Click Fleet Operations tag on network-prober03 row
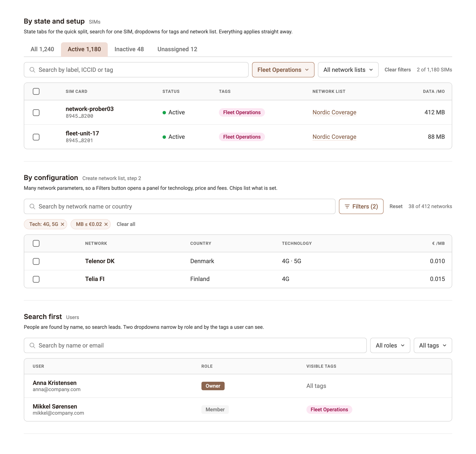Viewport: 476px width, 454px height. [x=242, y=112]
